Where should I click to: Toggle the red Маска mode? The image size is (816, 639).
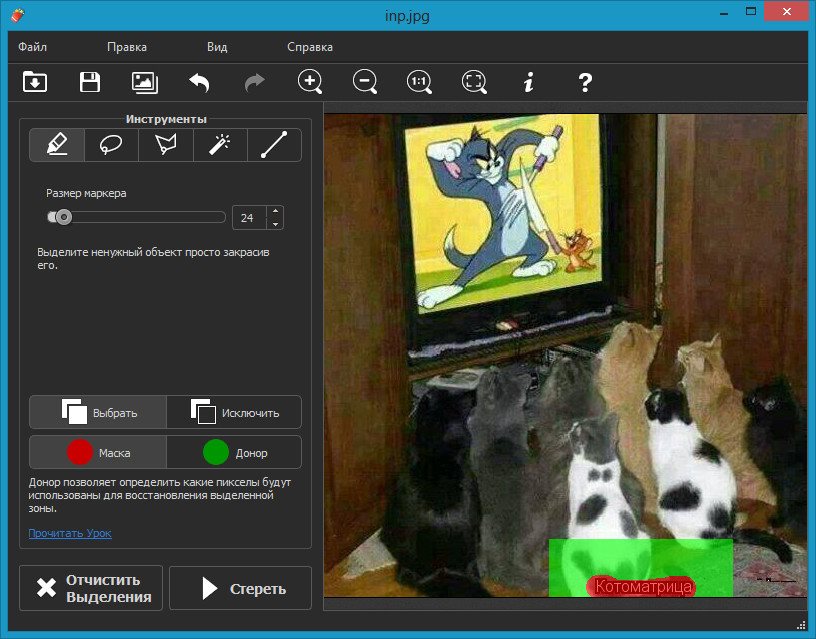click(98, 452)
